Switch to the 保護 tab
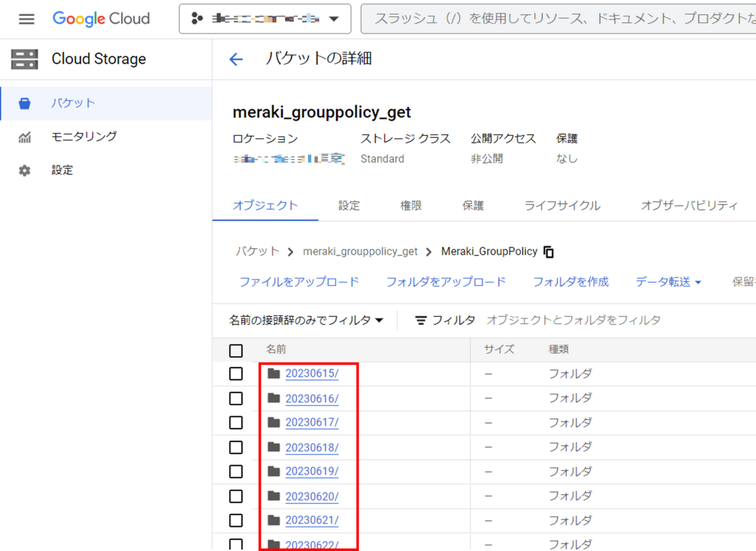The image size is (756, 551). pos(473,206)
